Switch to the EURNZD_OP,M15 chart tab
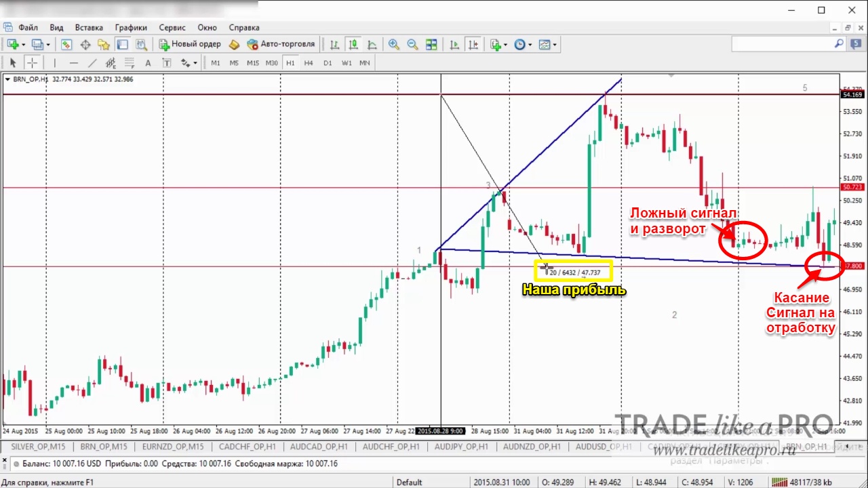Viewport: 868px width, 488px height. click(x=172, y=447)
